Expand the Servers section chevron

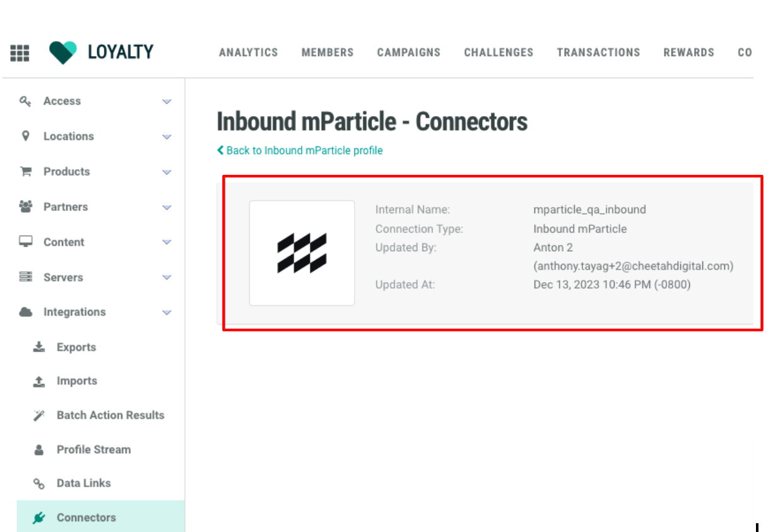coord(167,278)
